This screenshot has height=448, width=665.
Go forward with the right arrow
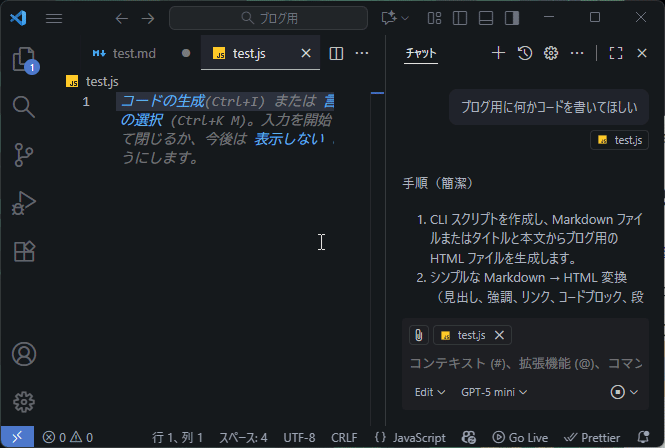[148, 18]
